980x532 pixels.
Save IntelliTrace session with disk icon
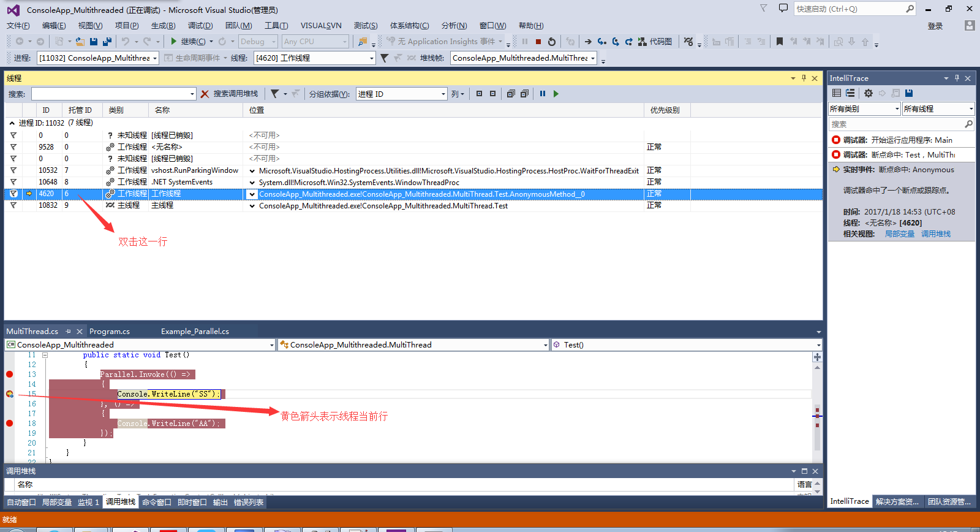(909, 93)
